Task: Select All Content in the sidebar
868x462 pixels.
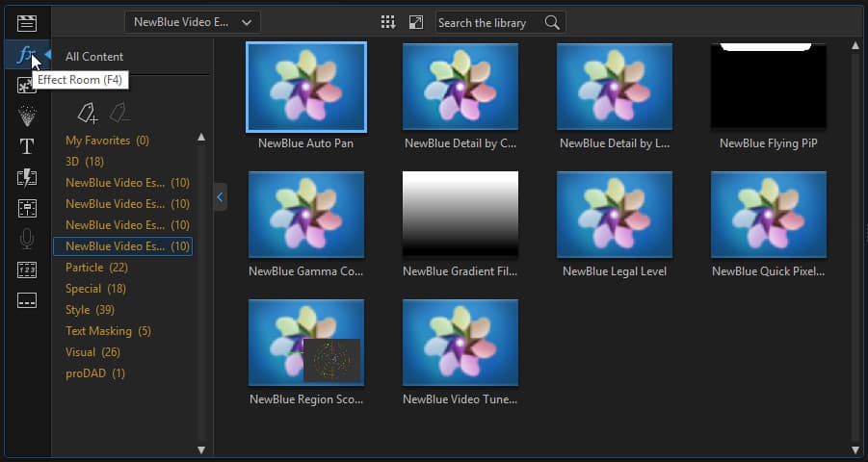Action: pyautogui.click(x=94, y=57)
